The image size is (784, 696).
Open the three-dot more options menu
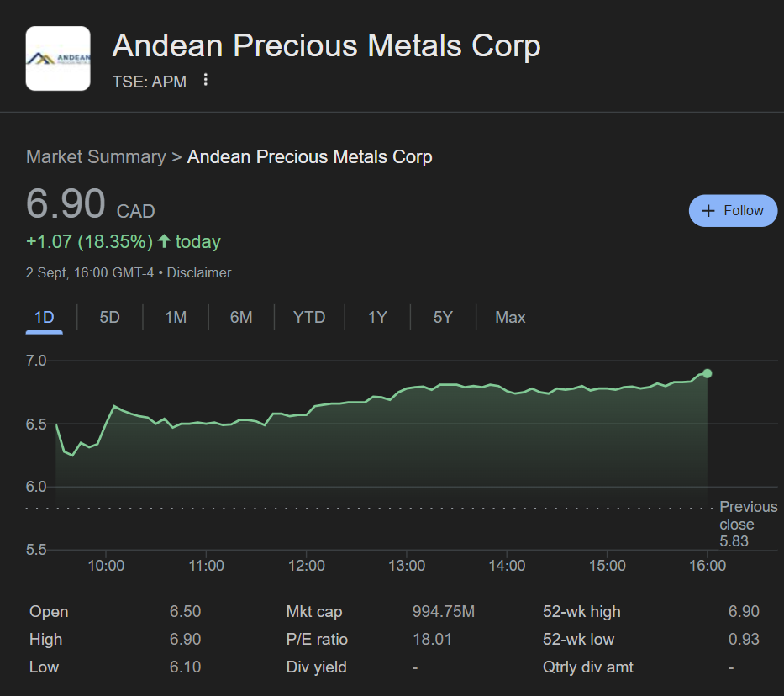point(206,81)
